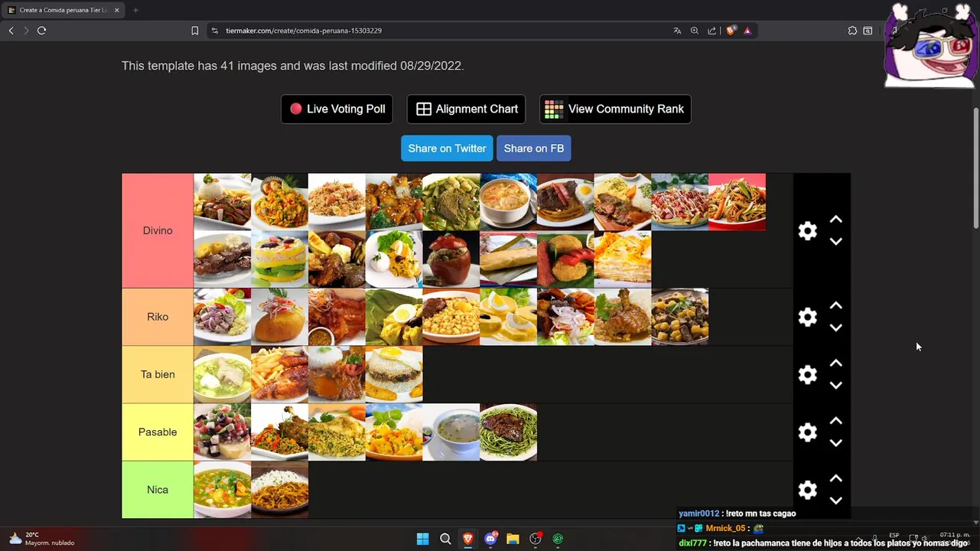Screen dimensions: 980x551
Task: Move the Divino row down with arrow
Action: [836, 241]
